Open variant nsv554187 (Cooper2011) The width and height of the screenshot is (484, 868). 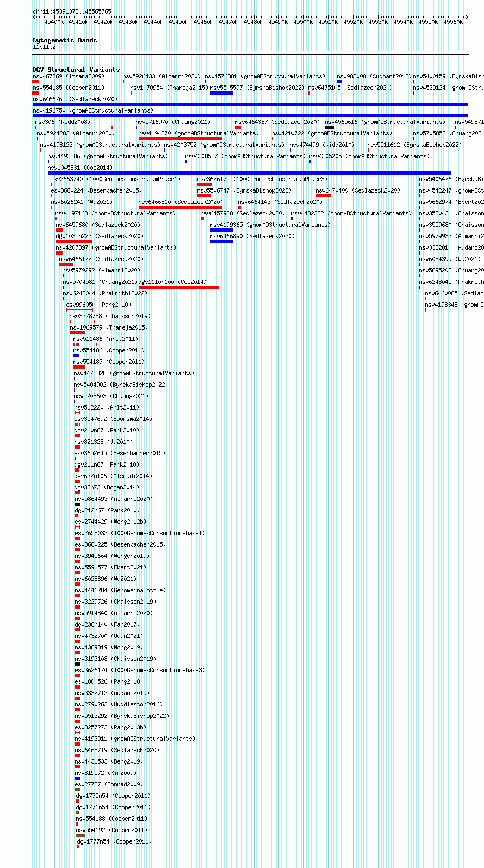(109, 362)
